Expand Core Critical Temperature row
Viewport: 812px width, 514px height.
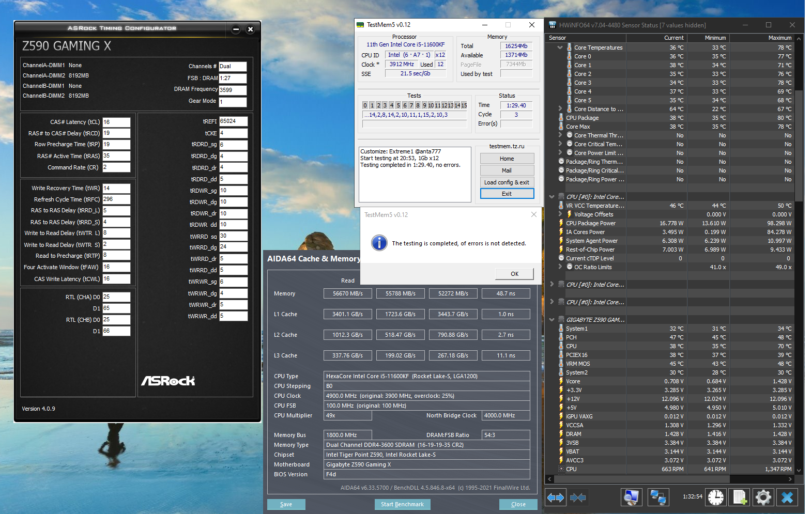click(560, 144)
